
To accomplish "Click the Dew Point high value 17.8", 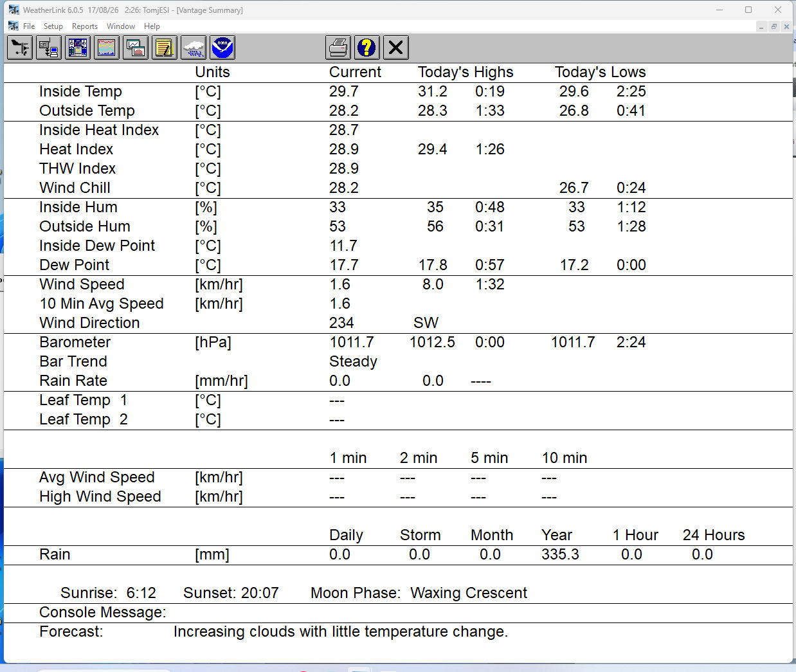I will click(x=433, y=265).
